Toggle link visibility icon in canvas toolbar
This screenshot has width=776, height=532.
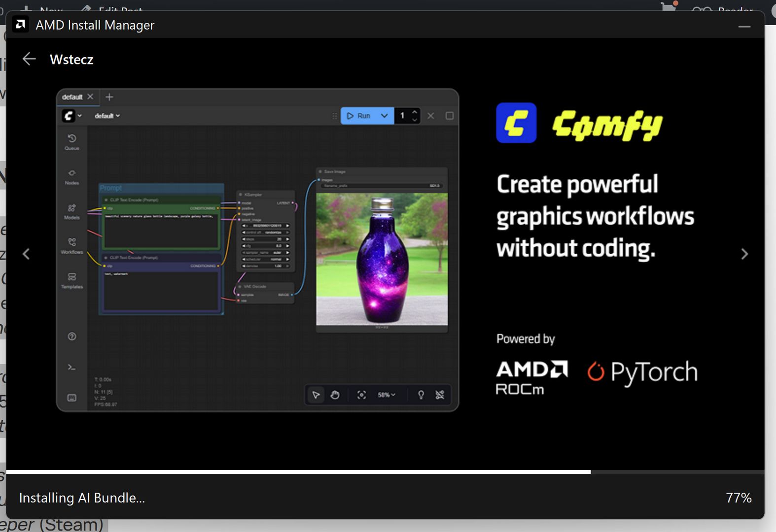tap(440, 395)
